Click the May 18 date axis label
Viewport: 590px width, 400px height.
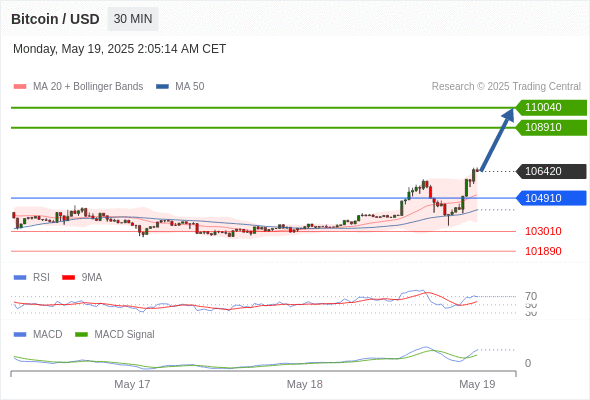(304, 384)
